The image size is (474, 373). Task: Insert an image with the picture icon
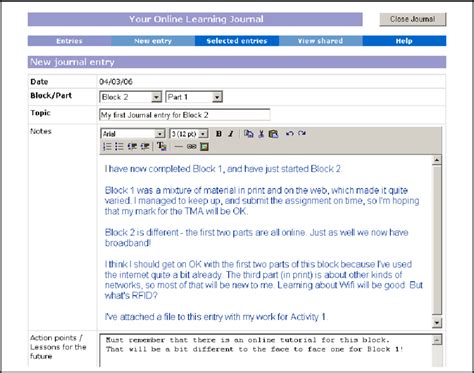(x=204, y=146)
